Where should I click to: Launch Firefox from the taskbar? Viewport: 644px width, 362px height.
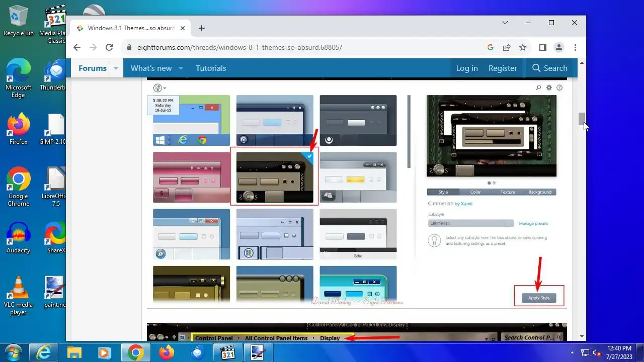click(166, 353)
